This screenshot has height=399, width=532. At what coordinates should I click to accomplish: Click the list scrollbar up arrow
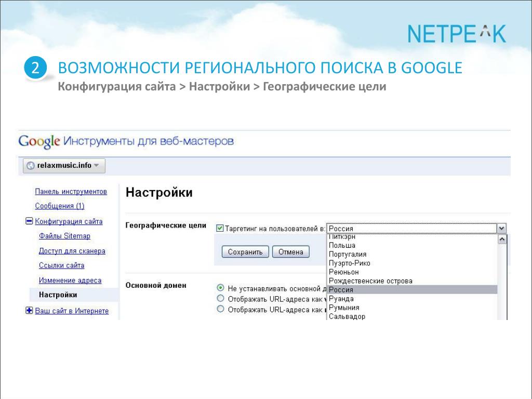[x=502, y=239]
